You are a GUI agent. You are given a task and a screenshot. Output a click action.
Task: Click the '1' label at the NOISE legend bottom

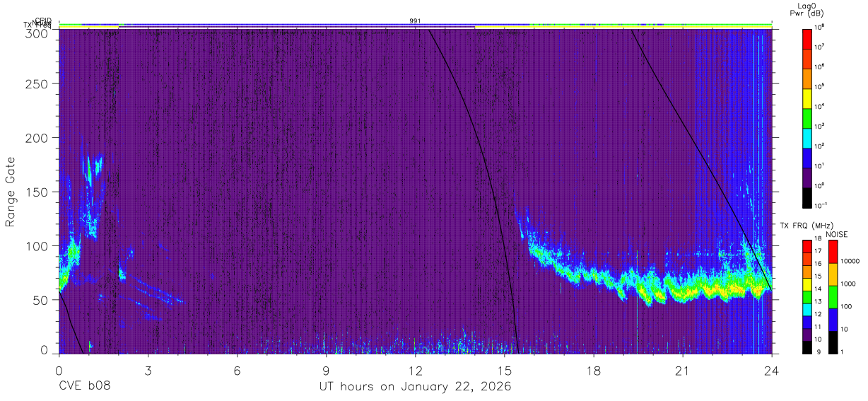pyautogui.click(x=841, y=351)
